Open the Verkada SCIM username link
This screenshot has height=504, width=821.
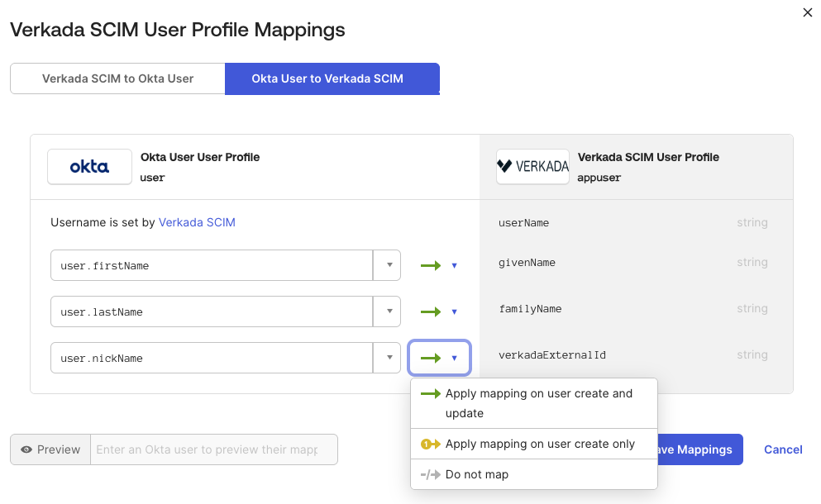click(197, 222)
